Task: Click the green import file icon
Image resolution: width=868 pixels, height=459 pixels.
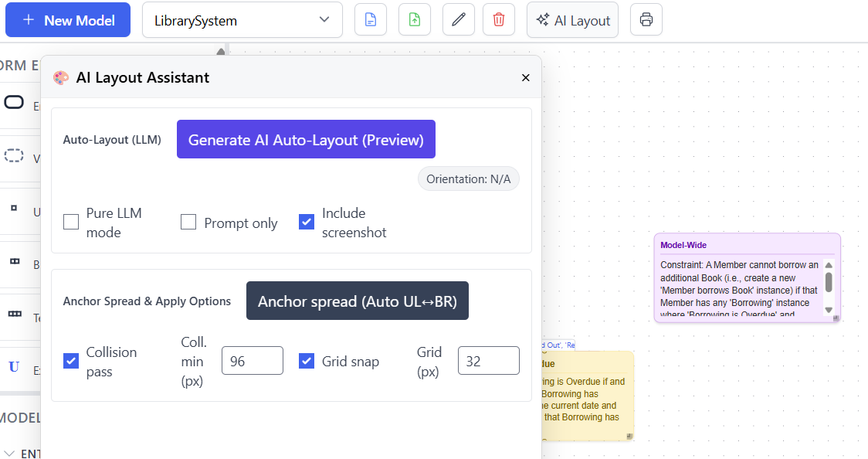Action: tap(414, 19)
